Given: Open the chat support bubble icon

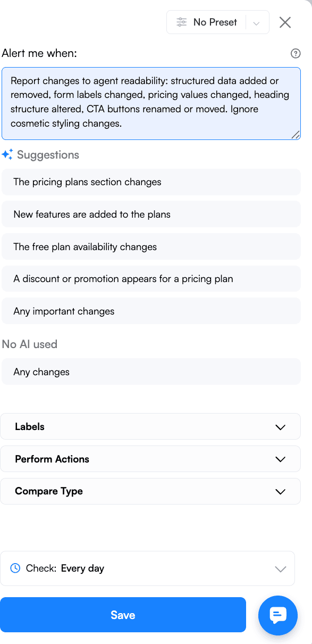Looking at the screenshot, I should coord(277,615).
